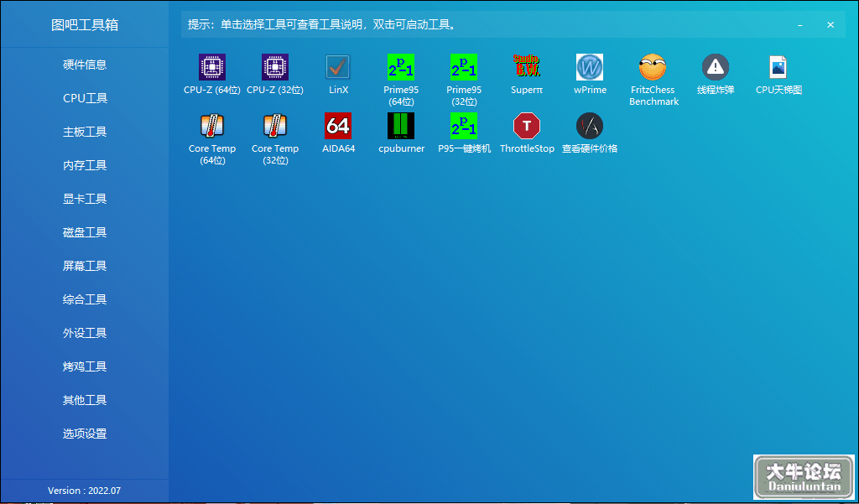Select the CPU-Z (64位) tool icon
859x504 pixels.
pyautogui.click(x=212, y=67)
